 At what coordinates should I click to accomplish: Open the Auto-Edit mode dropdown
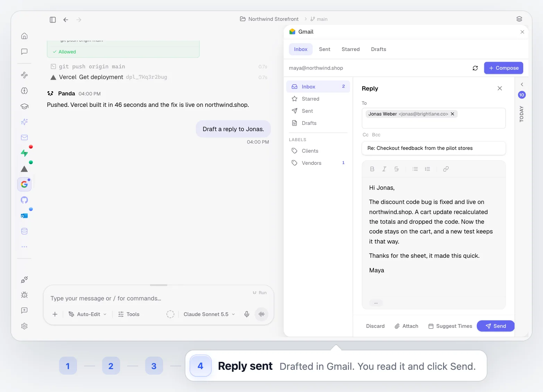click(87, 314)
